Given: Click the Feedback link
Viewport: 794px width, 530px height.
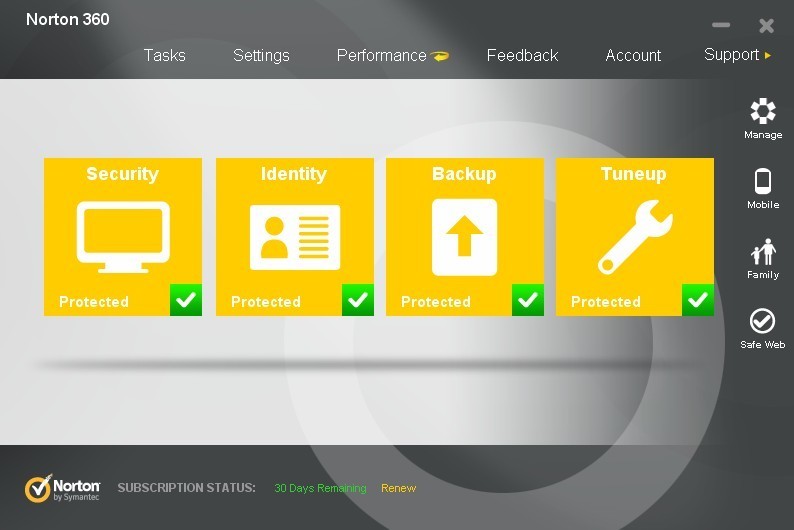Looking at the screenshot, I should (x=522, y=55).
